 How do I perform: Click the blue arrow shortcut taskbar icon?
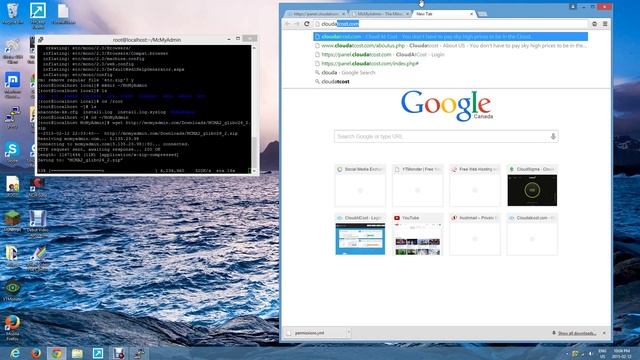[98, 353]
